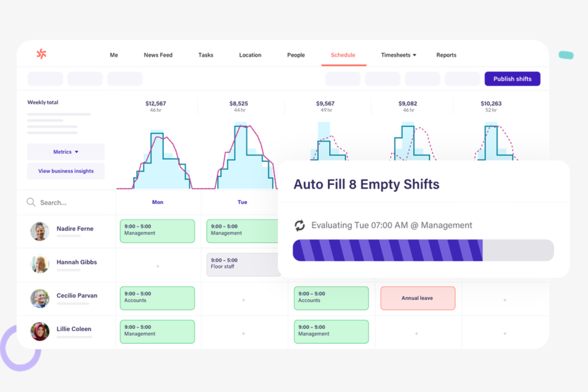Add a Monday shift for Hannah Gibbs
This screenshot has width=588, height=392.
tap(157, 266)
